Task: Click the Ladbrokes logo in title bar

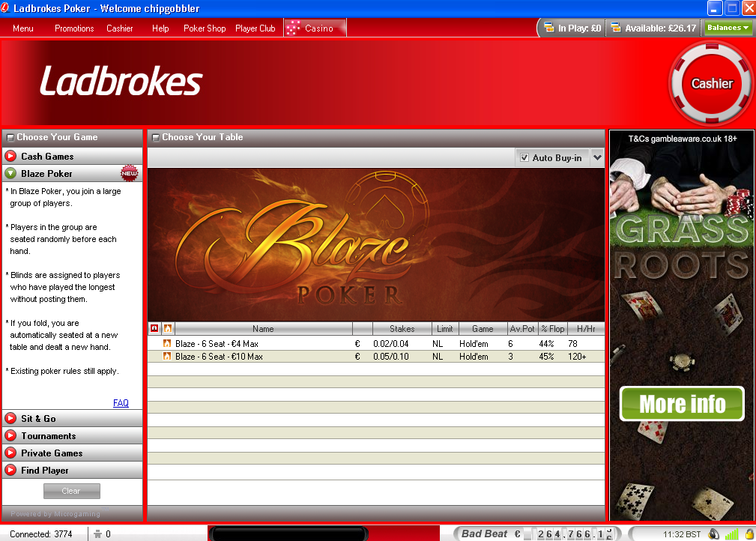Action: tap(5, 7)
